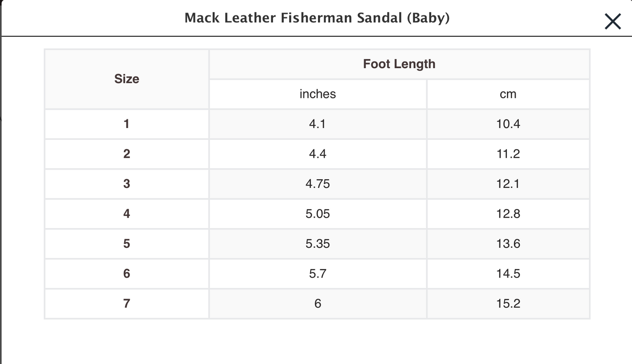This screenshot has width=632, height=364.
Task: Select the 12.8 cm value
Action: 508,214
